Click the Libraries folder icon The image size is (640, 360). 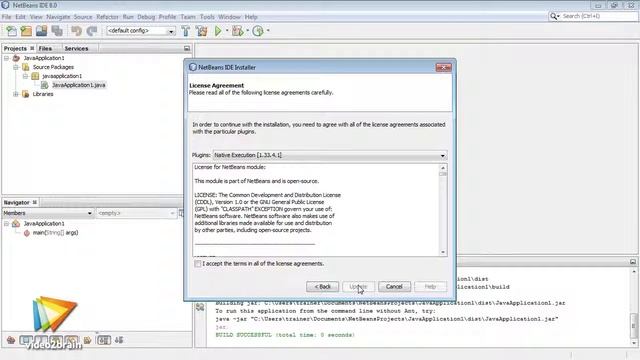[25, 94]
